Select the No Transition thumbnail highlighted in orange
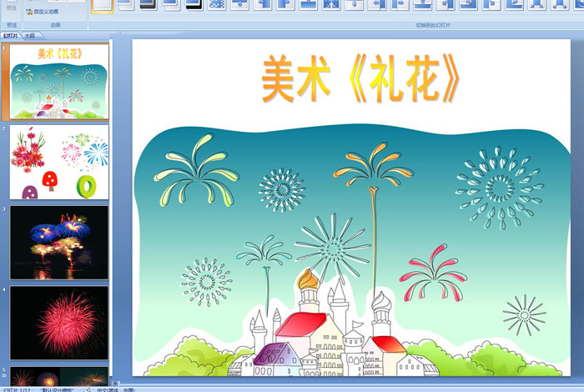The image size is (584, 392). (x=103, y=5)
